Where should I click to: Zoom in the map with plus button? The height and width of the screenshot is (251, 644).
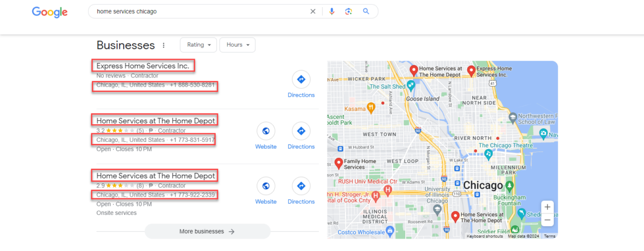547,207
